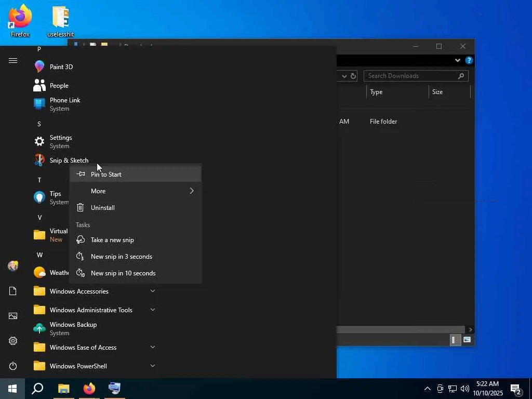Open Documents from Start sidebar
Viewport: 532px width, 399px height.
coord(13,291)
